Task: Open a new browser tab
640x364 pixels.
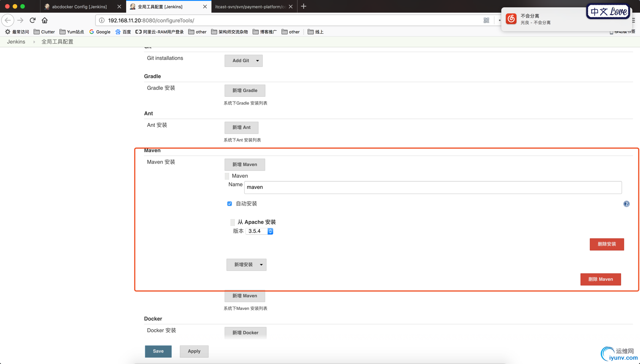Action: [304, 6]
